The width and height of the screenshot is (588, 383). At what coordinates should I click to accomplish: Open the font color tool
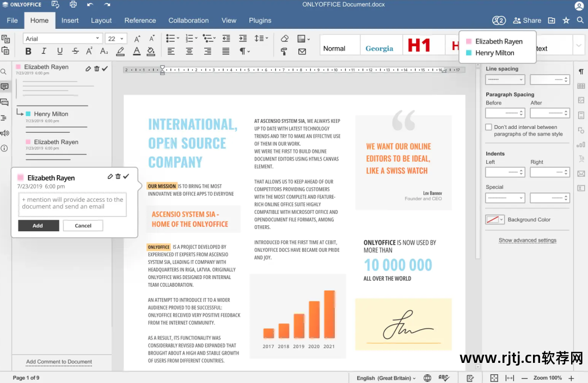click(137, 51)
